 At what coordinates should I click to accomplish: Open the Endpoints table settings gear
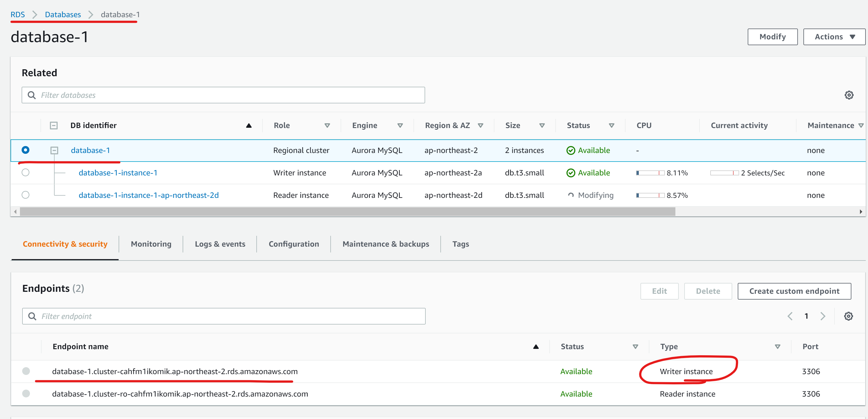848,316
